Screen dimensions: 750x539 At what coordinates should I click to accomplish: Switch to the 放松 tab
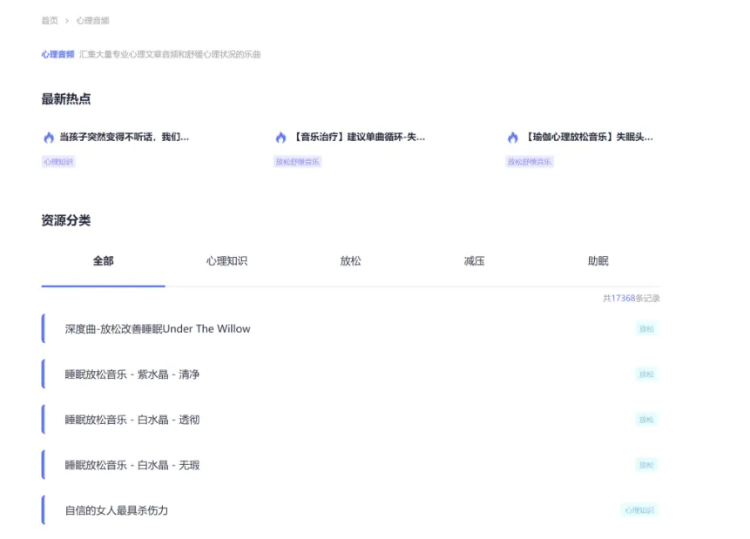tap(351, 261)
